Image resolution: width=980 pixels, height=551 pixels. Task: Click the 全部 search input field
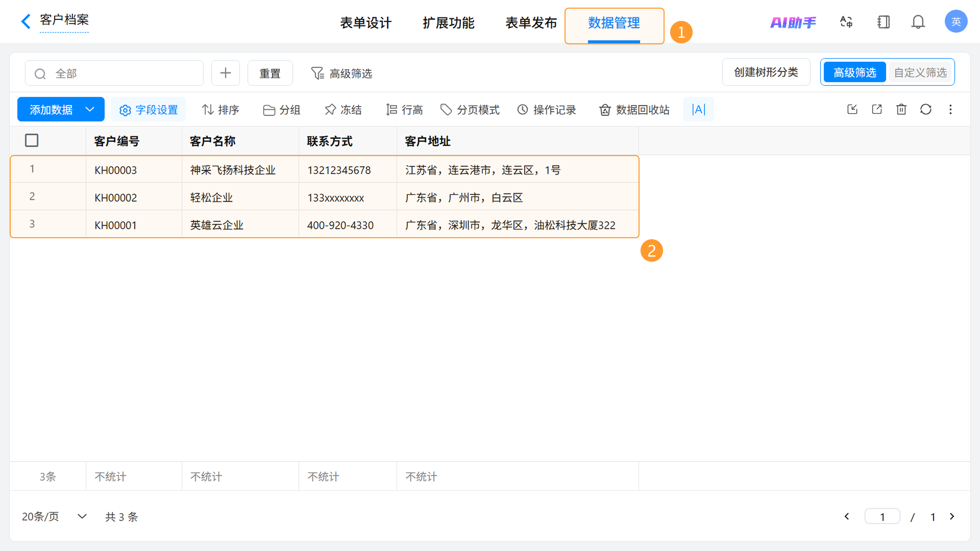[114, 73]
